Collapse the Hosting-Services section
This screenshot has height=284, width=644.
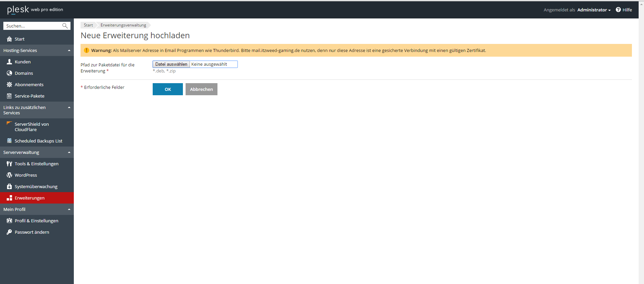69,51
